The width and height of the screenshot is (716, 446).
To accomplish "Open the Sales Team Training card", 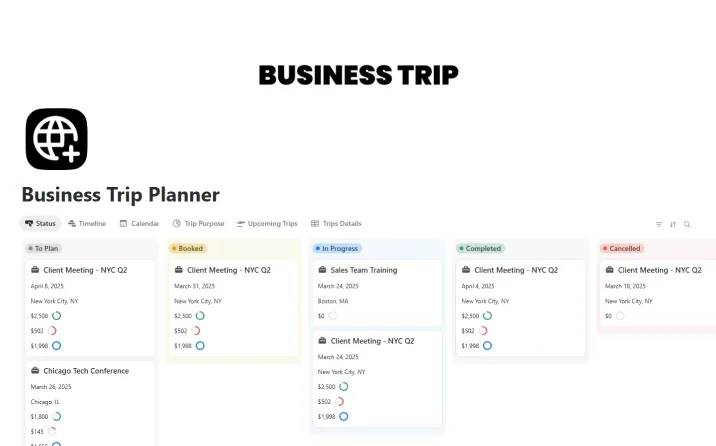I will tap(364, 270).
